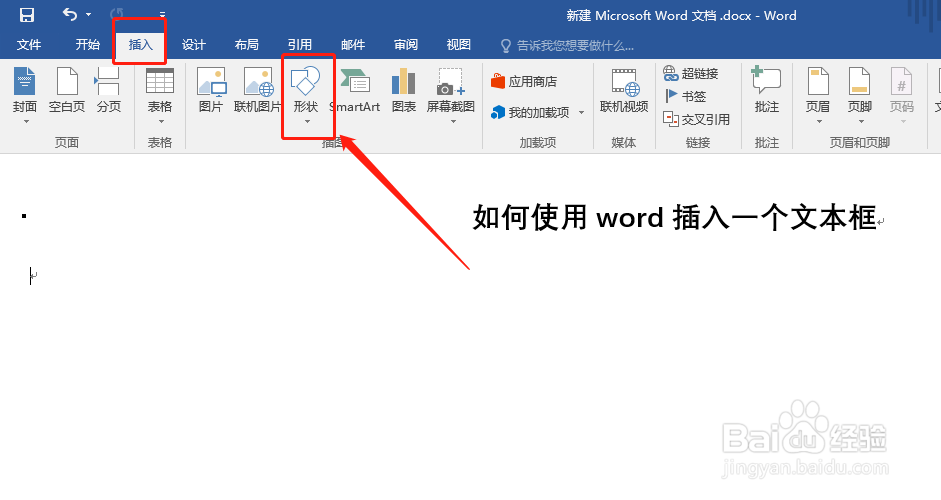
Task: Redo the last undone action
Action: (x=117, y=14)
